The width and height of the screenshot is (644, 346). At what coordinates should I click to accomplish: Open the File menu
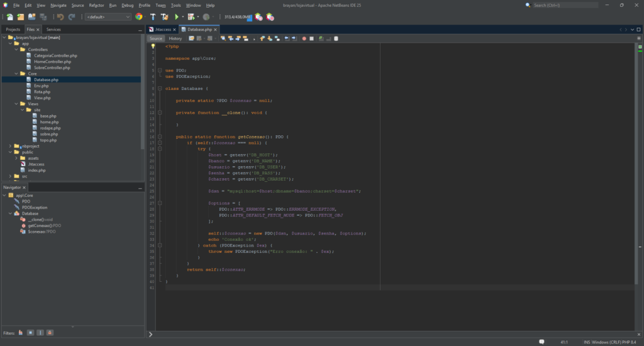tap(16, 5)
